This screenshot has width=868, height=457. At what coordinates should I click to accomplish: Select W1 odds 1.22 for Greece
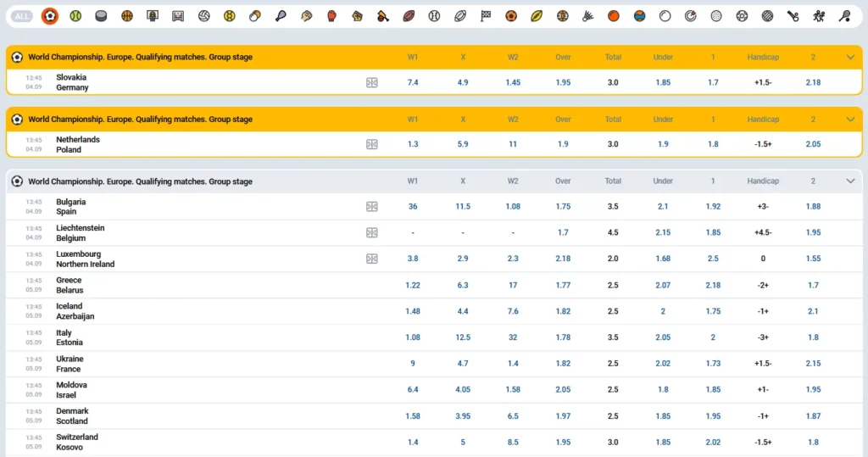[x=413, y=285]
